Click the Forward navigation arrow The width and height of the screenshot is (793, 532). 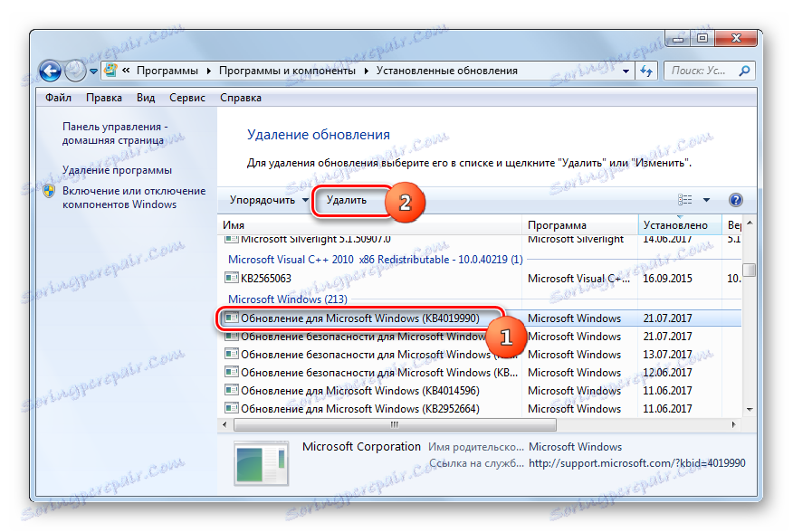pyautogui.click(x=76, y=71)
